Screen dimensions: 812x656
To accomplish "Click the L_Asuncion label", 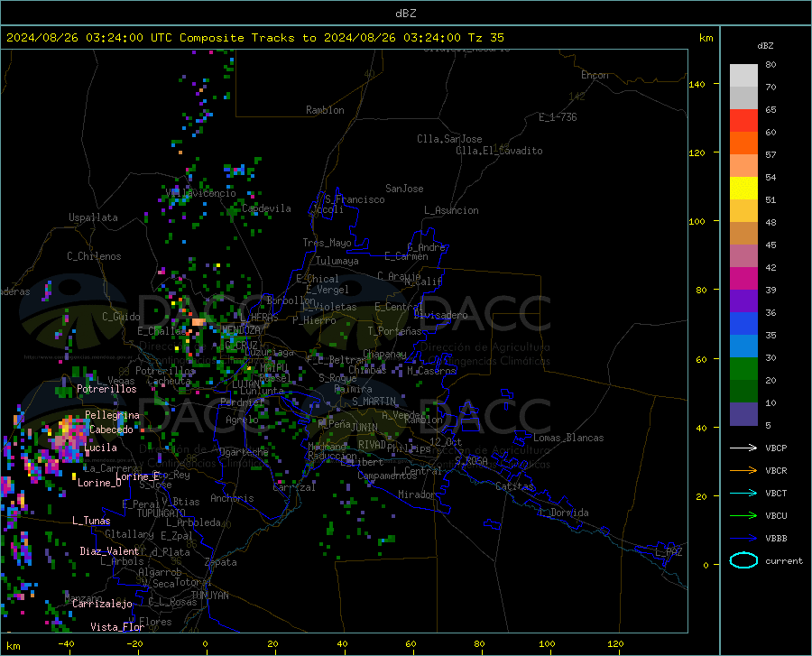I will [451, 210].
